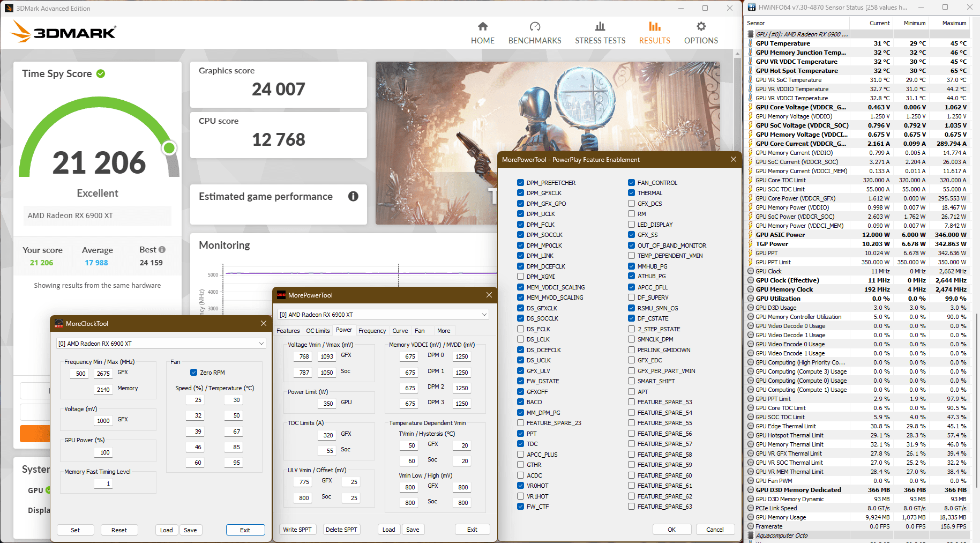Viewport: 980px width, 543px height.
Task: Select the Results chart icon
Action: (x=654, y=27)
